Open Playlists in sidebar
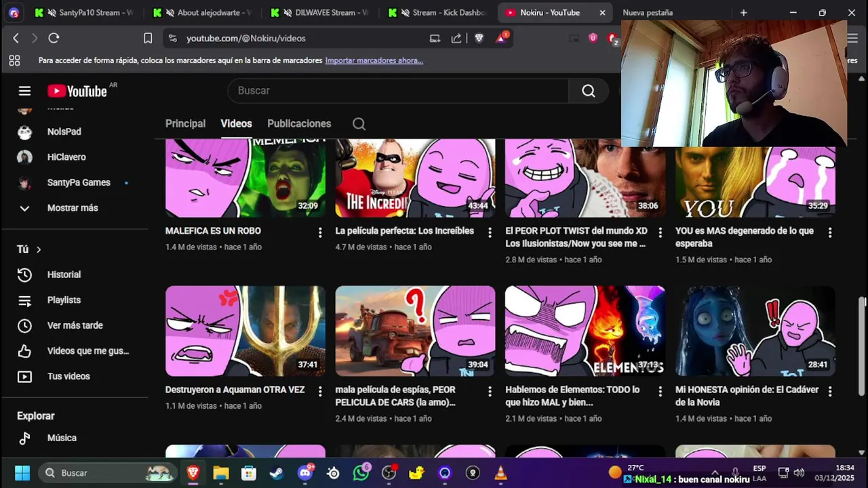The width and height of the screenshot is (868, 488). 75,300
